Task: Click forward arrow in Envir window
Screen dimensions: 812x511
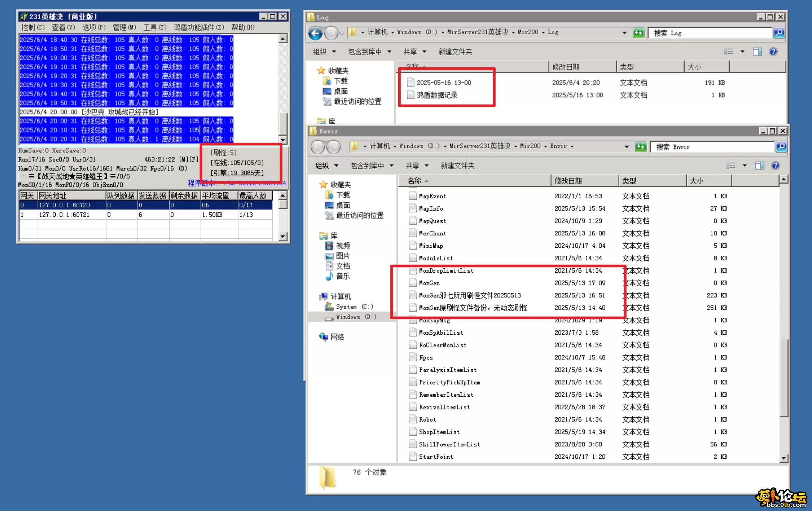Action: (x=334, y=147)
